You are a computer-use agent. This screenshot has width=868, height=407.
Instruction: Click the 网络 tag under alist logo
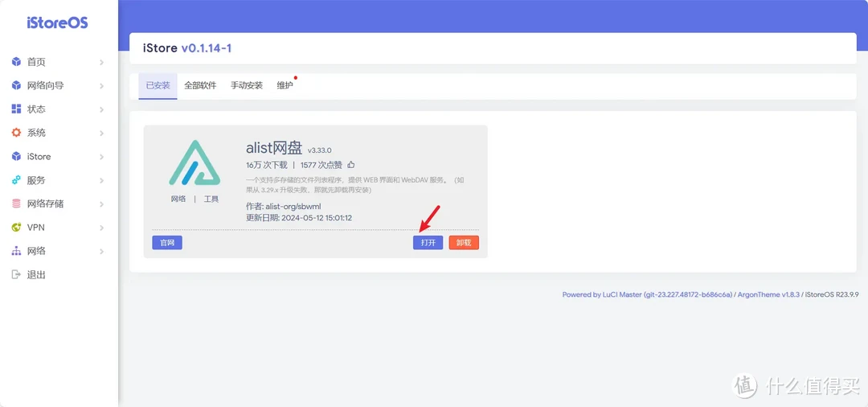point(178,199)
